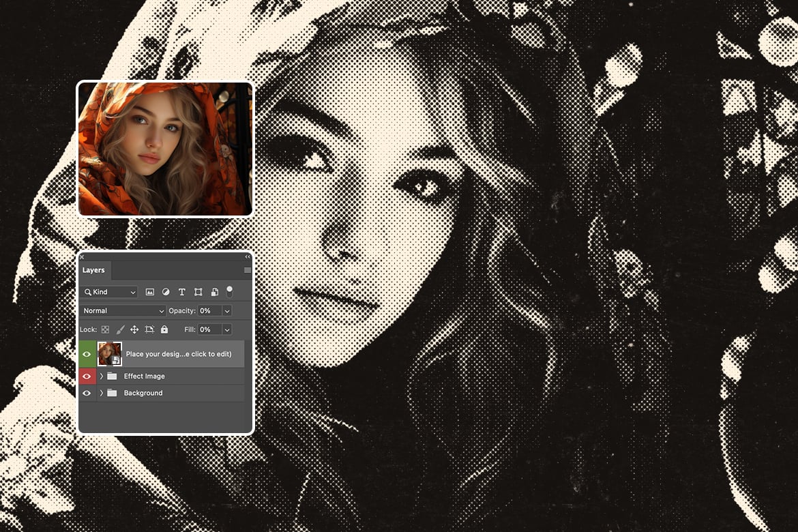Filter layers by pixel layer icon
The height and width of the screenshot is (532, 798).
pyautogui.click(x=149, y=292)
